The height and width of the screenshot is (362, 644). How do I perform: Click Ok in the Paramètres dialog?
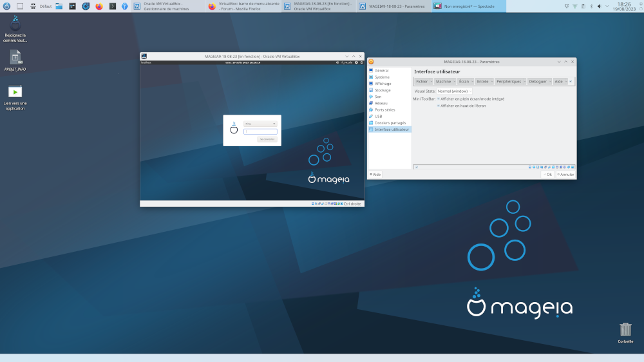pyautogui.click(x=547, y=175)
